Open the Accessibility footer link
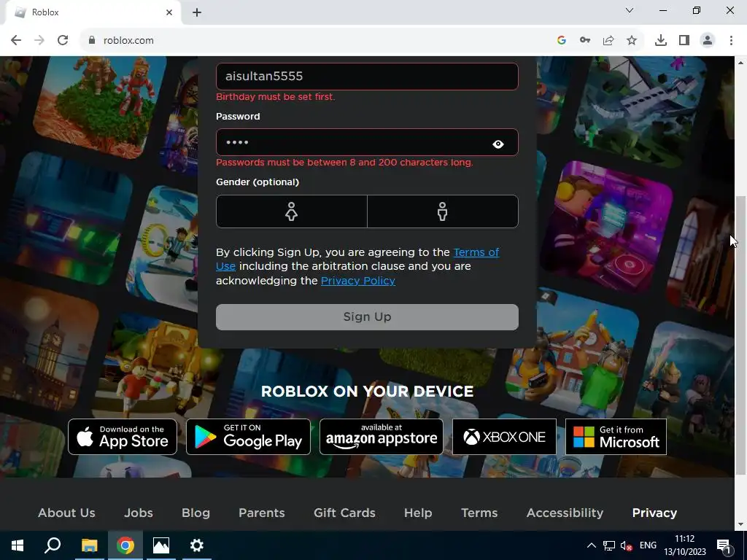The image size is (747, 560). tap(565, 513)
